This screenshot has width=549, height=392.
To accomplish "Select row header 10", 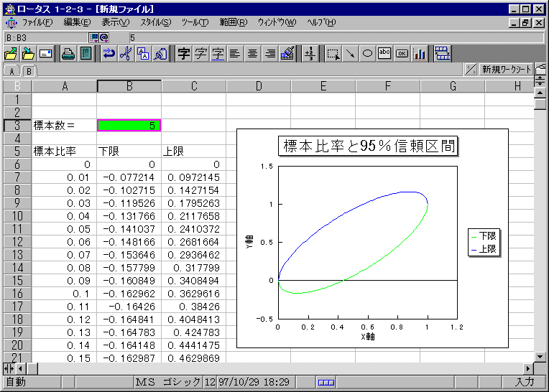I will [17, 216].
